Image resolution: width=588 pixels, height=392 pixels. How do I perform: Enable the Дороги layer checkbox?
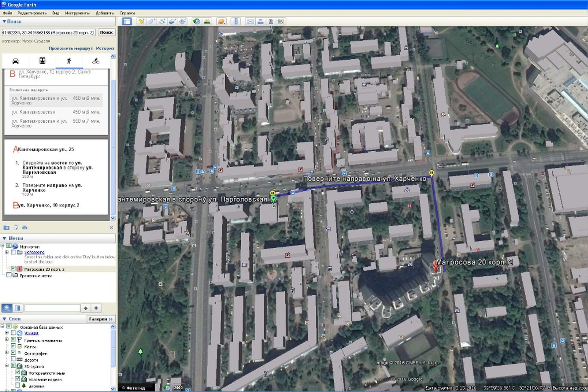tap(13, 360)
